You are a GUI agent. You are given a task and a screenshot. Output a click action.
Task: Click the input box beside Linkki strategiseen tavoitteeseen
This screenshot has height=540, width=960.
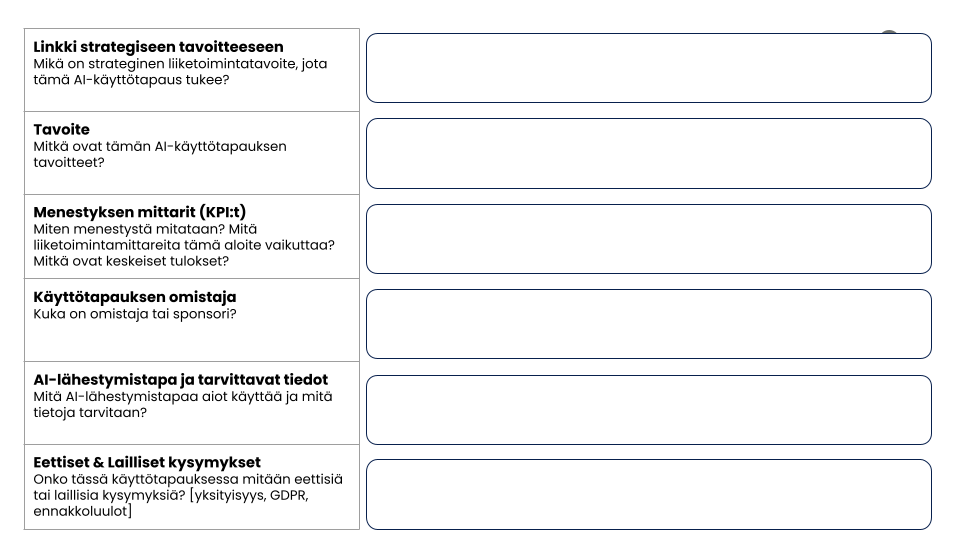pos(649,68)
